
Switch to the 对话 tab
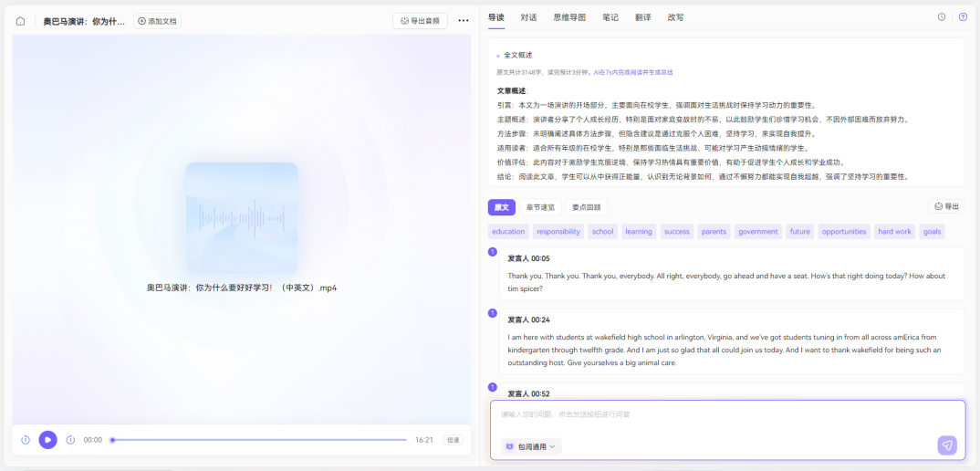528,17
